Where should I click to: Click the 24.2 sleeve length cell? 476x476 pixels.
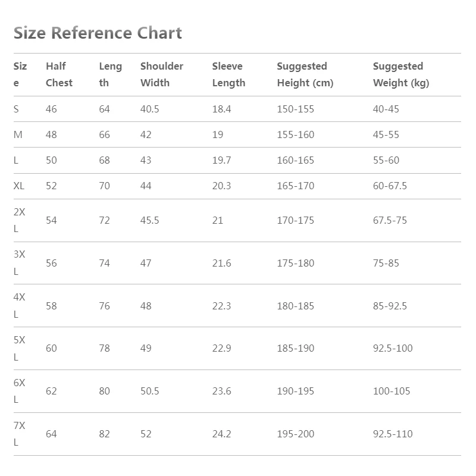point(221,434)
